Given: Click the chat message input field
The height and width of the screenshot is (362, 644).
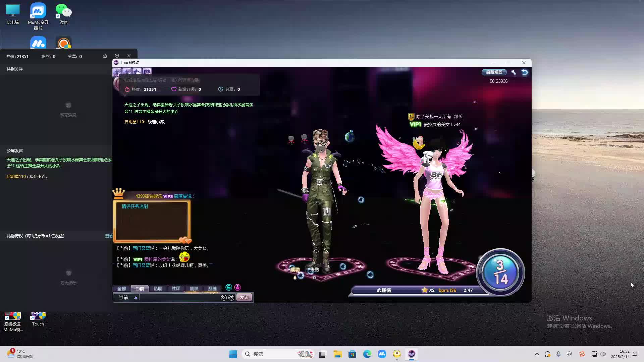Looking at the screenshot, I should point(179,298).
